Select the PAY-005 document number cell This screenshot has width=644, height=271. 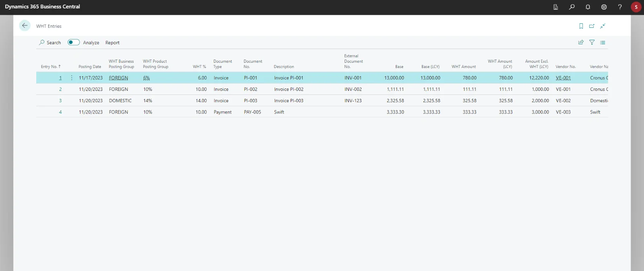[x=252, y=112]
